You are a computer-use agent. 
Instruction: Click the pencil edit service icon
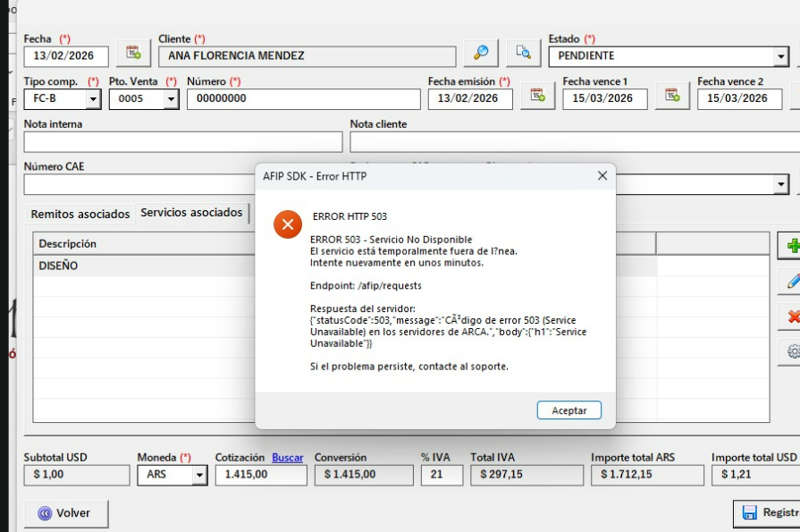[x=792, y=281]
